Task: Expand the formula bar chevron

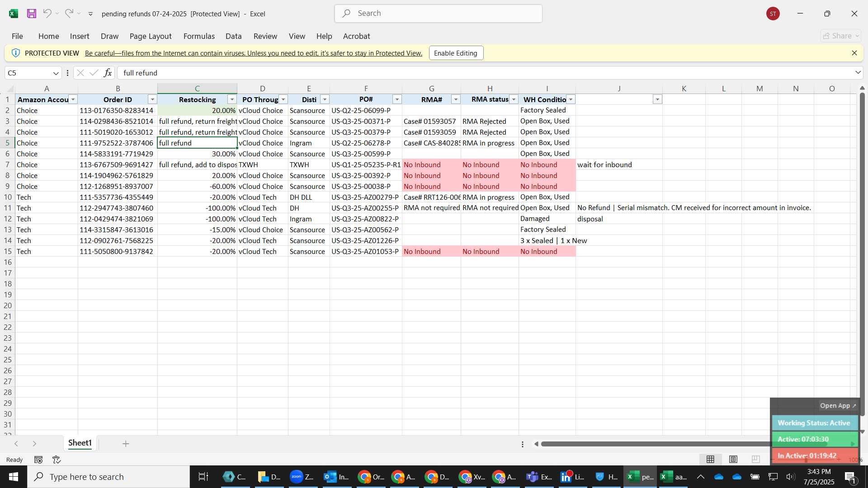Action: click(x=858, y=73)
